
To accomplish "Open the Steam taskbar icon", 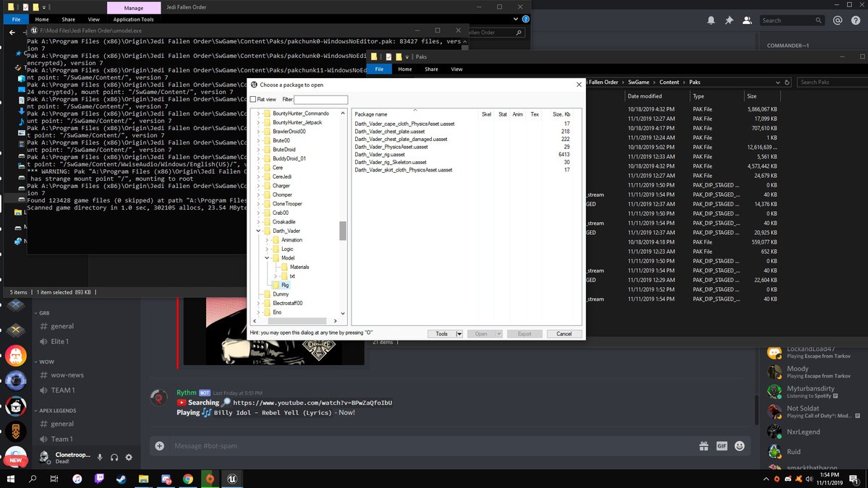I will coord(121,479).
